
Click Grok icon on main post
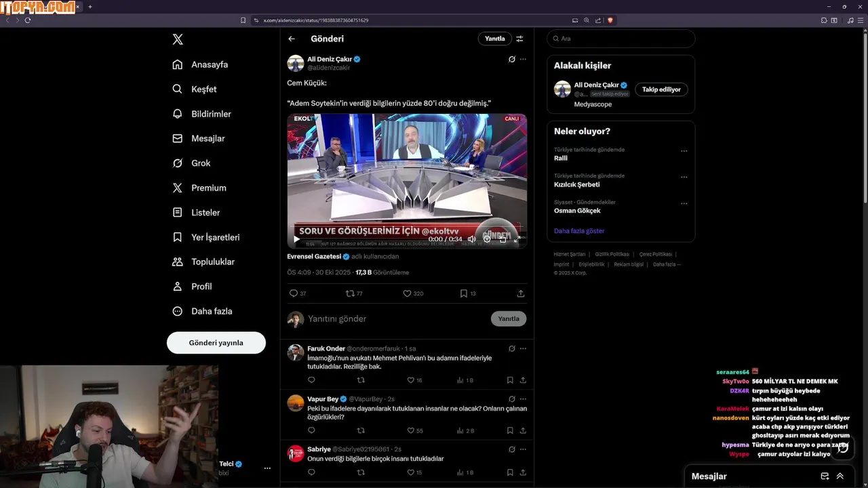pyautogui.click(x=512, y=59)
